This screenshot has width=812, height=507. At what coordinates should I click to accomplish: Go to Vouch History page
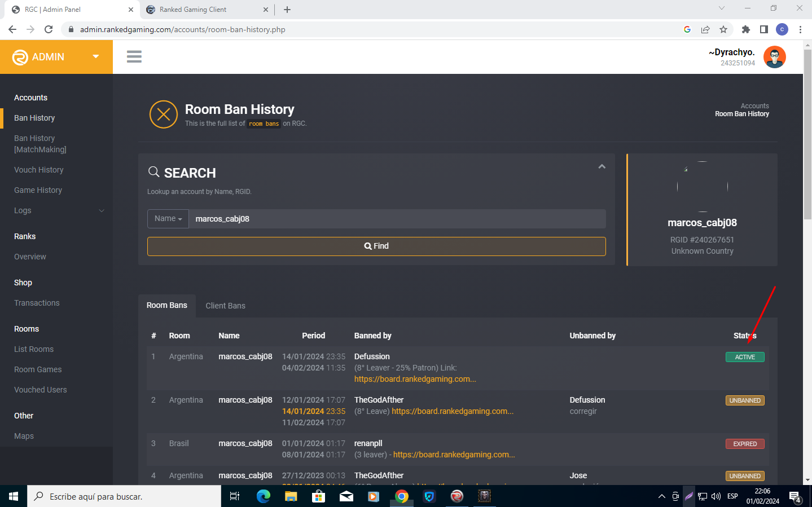point(39,170)
